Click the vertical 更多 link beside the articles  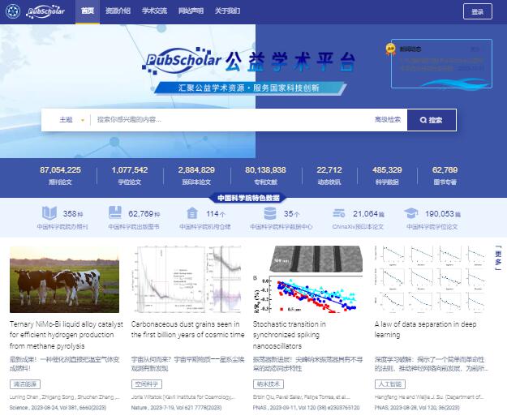(x=498, y=258)
